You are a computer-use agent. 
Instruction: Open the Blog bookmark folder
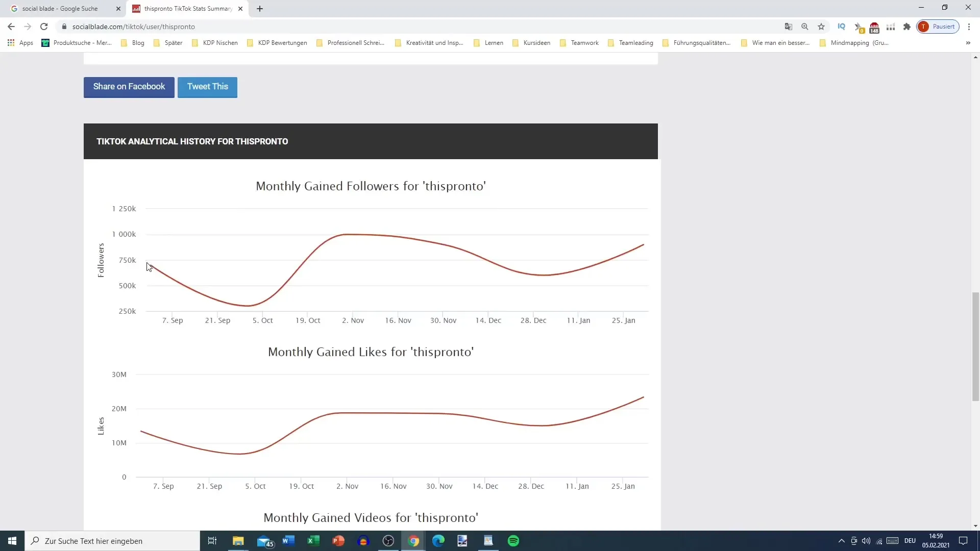[x=133, y=43]
